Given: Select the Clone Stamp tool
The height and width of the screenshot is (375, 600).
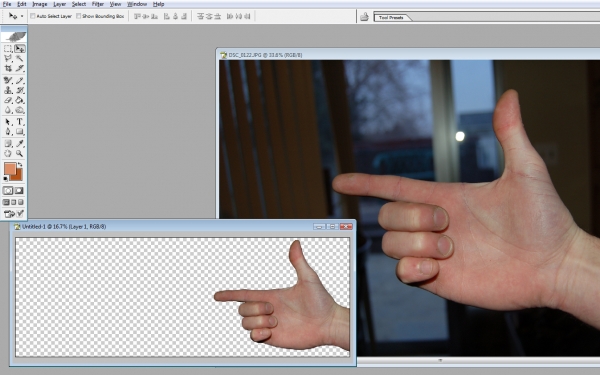Looking at the screenshot, I should (8, 90).
